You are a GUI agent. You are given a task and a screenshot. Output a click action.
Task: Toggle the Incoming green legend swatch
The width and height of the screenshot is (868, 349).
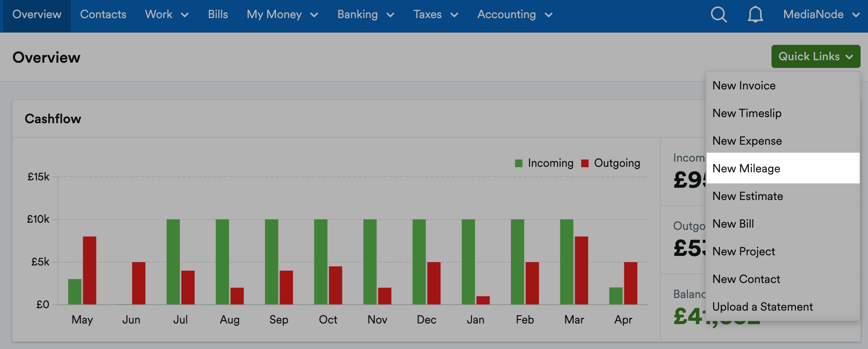click(x=519, y=163)
